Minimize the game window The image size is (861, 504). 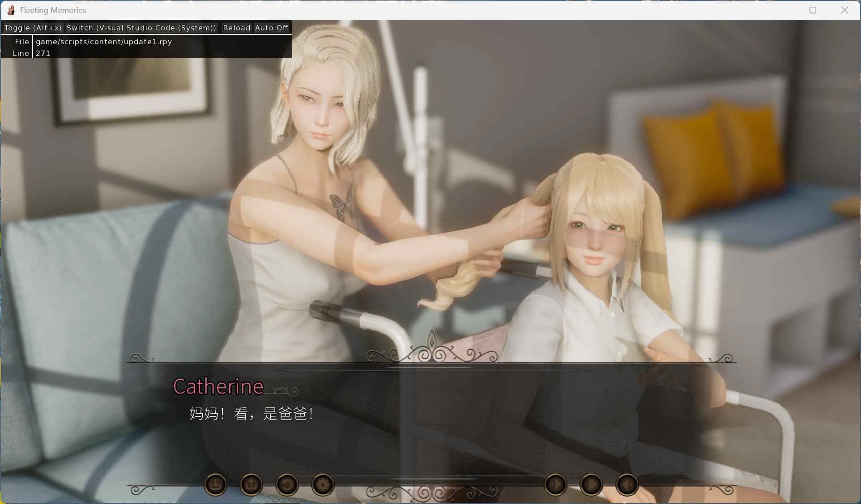point(782,10)
